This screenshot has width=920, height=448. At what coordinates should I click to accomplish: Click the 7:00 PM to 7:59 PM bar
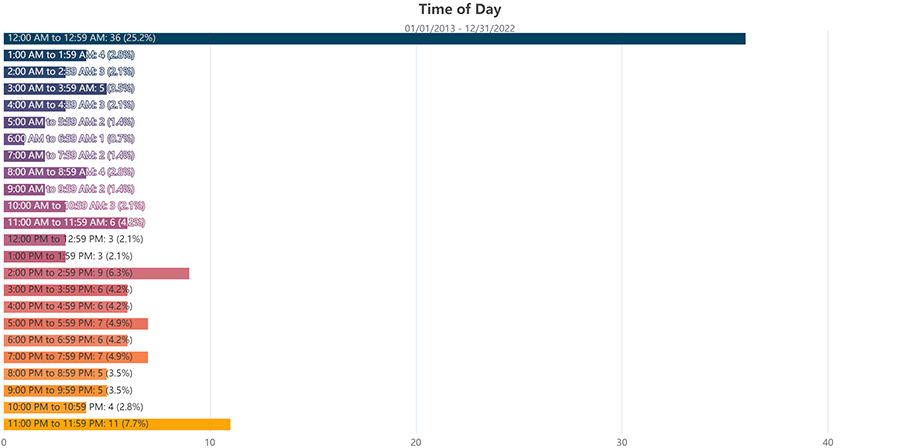[x=76, y=357]
